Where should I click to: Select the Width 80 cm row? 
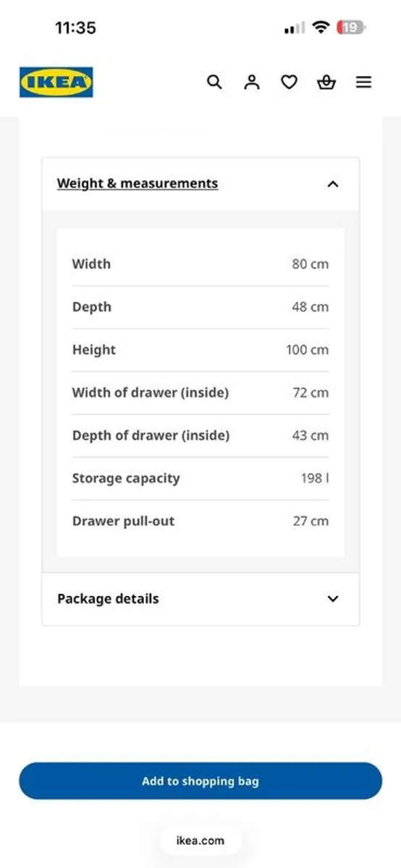coord(200,264)
